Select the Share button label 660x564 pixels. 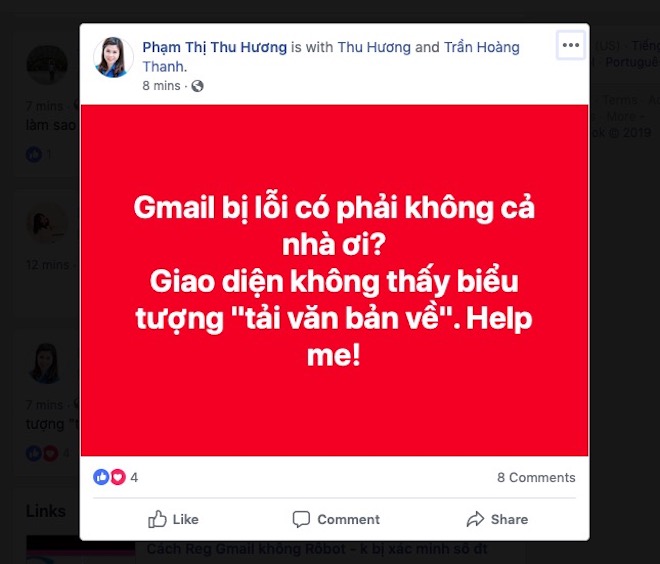[509, 519]
